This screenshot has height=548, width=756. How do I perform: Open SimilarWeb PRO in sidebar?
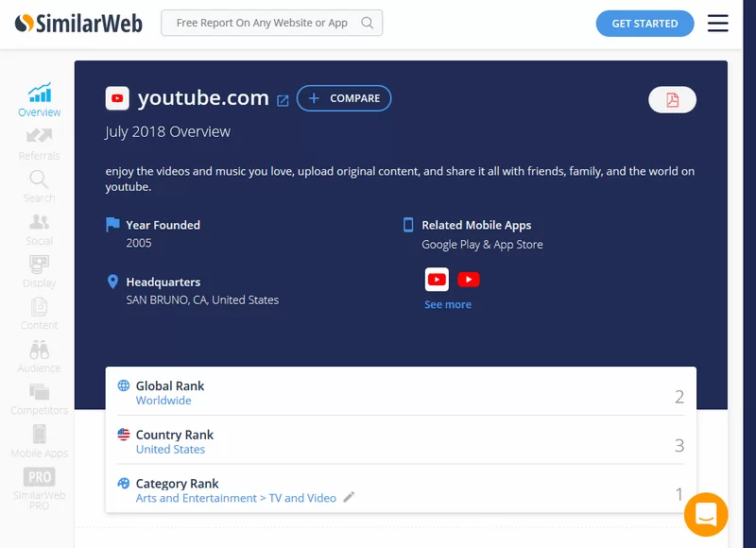tap(39, 488)
